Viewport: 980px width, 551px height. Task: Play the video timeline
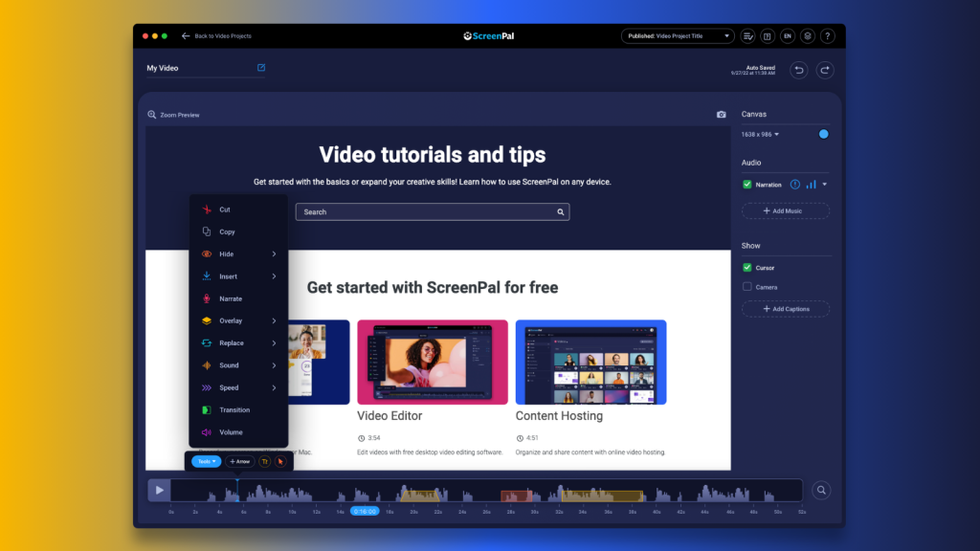[160, 491]
